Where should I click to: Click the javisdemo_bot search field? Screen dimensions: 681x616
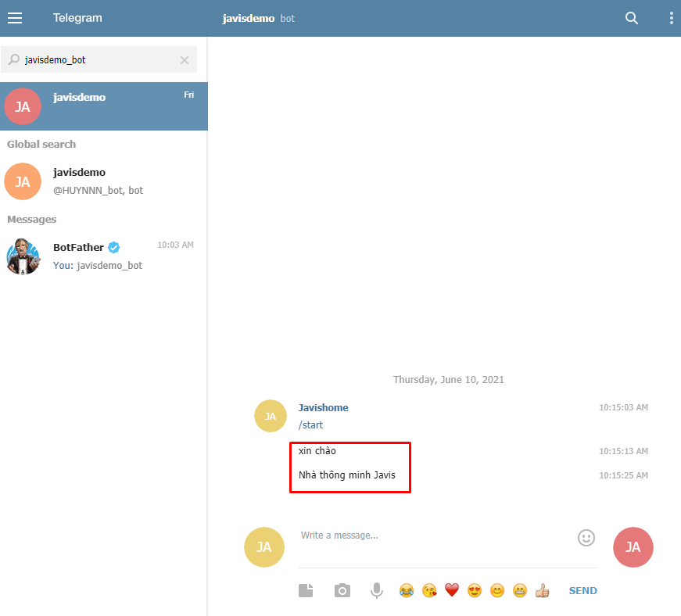(x=99, y=59)
